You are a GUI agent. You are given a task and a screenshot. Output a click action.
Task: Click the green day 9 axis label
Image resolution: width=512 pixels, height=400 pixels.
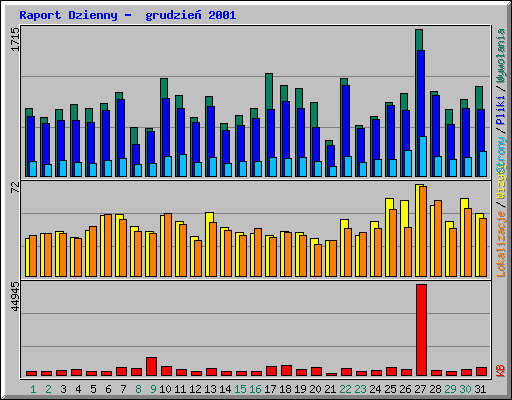tap(153, 389)
